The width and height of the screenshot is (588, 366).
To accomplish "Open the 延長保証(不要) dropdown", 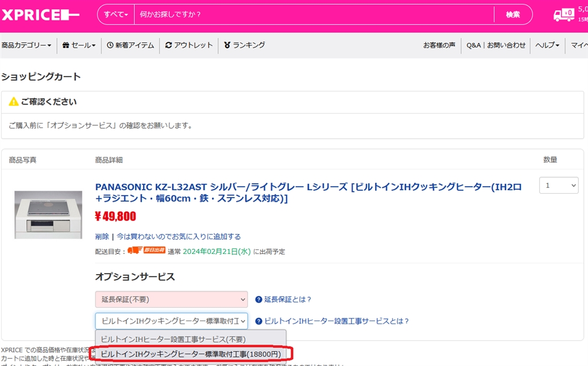I will tap(171, 299).
